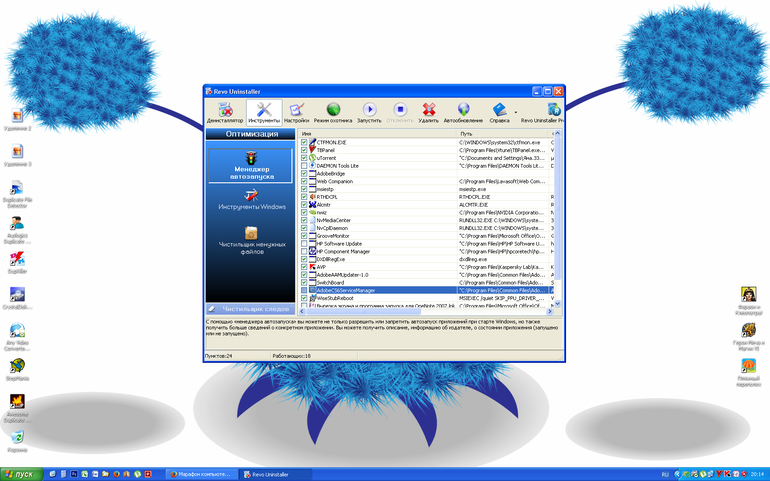Select the RTHDCPL entry

(426, 197)
